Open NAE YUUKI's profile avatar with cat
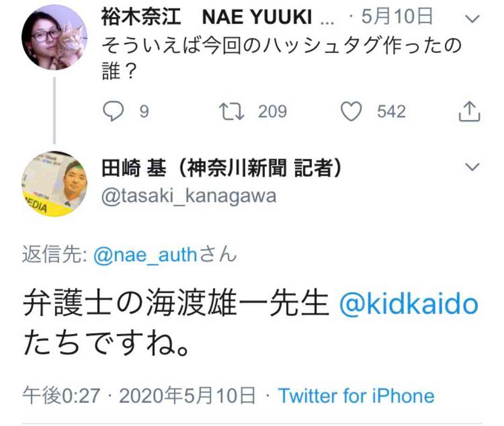 [x=54, y=37]
